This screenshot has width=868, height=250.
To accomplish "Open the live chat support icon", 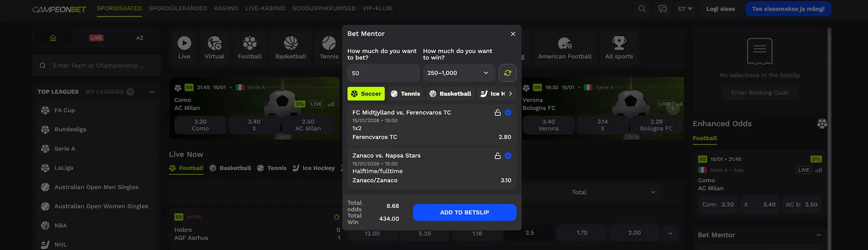I will point(663,9).
